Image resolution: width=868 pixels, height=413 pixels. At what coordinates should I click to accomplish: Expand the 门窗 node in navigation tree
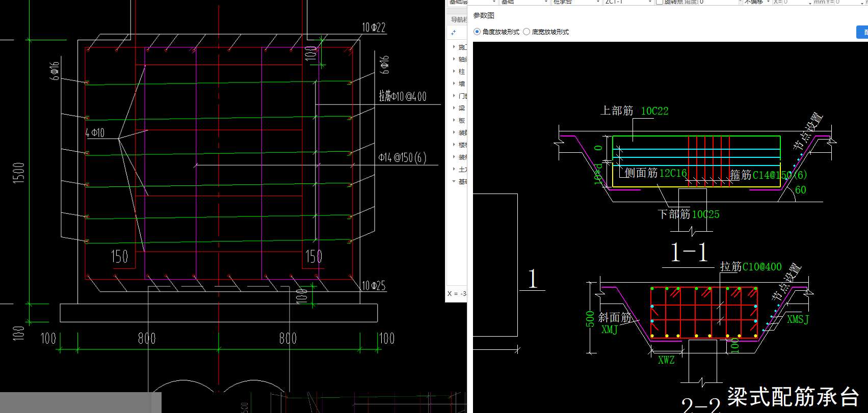coord(454,96)
